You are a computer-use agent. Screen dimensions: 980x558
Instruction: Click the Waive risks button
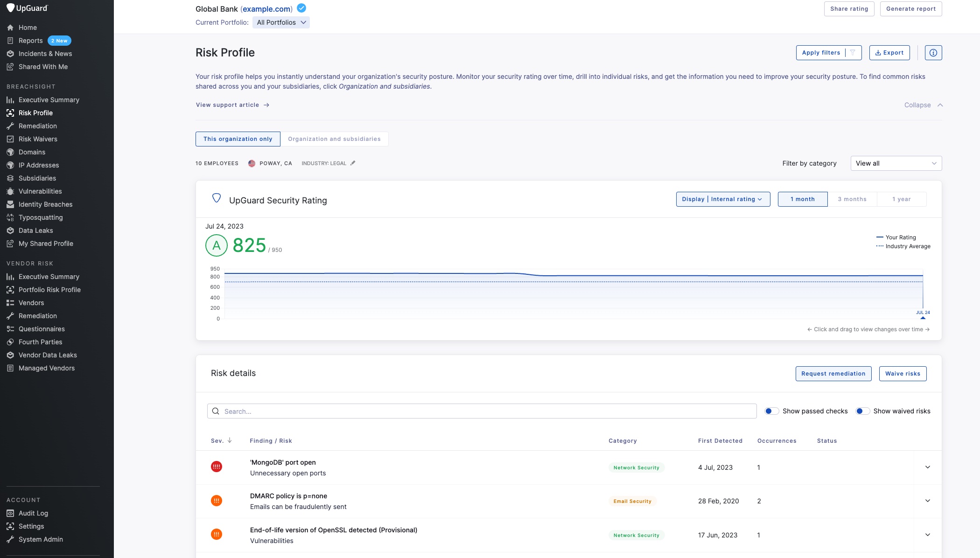tap(903, 374)
